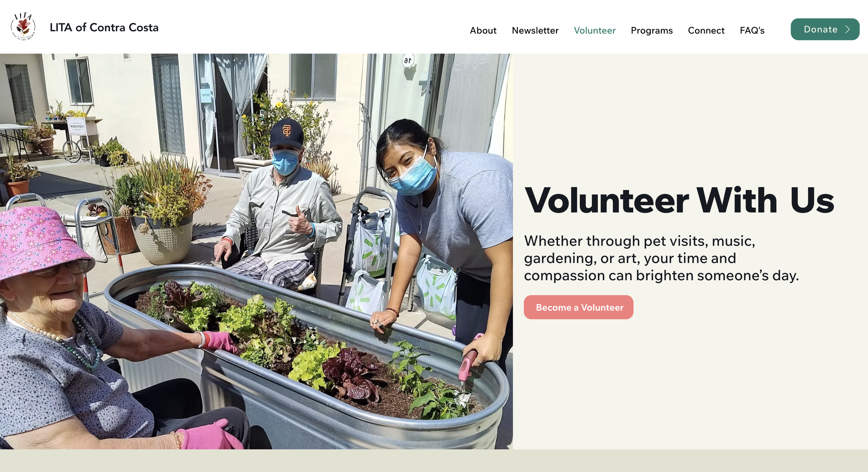Open the About menu item
Viewport: 868px width, 472px height.
(483, 31)
